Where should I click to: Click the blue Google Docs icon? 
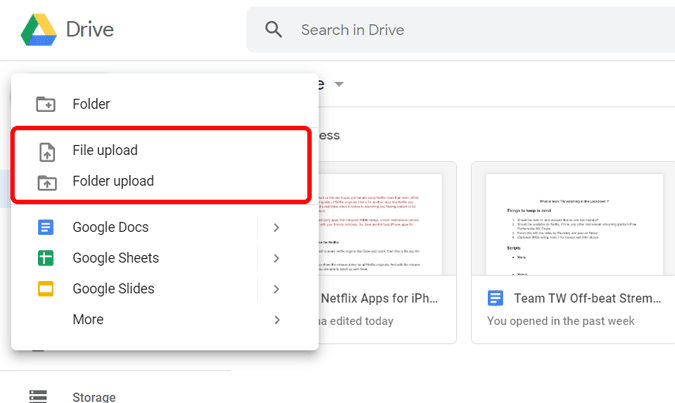pyautogui.click(x=46, y=227)
